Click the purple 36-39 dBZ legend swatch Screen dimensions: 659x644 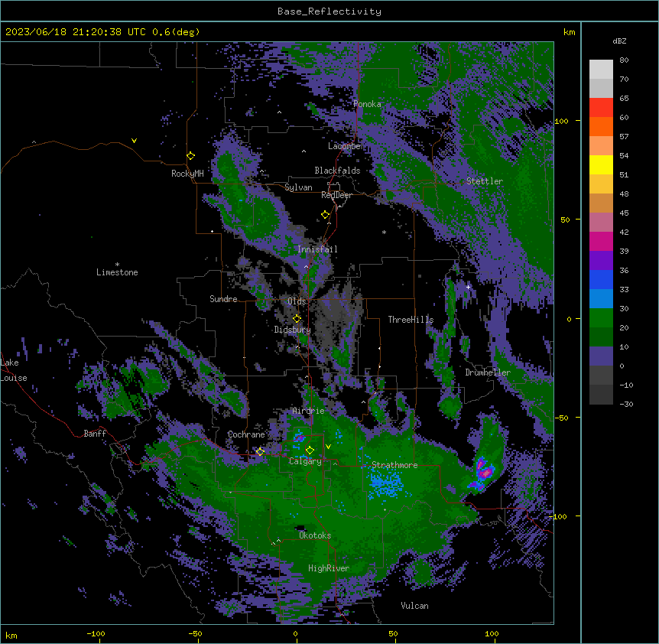click(x=601, y=261)
